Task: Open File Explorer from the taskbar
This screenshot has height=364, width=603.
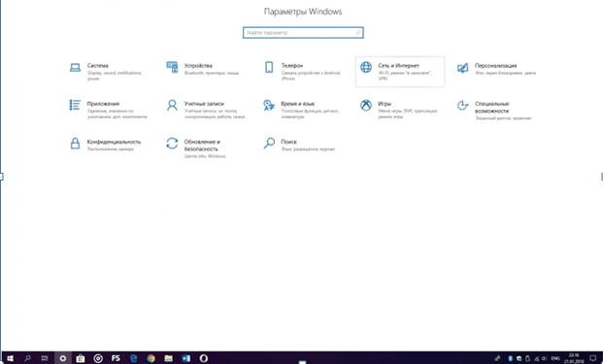Action: point(168,358)
